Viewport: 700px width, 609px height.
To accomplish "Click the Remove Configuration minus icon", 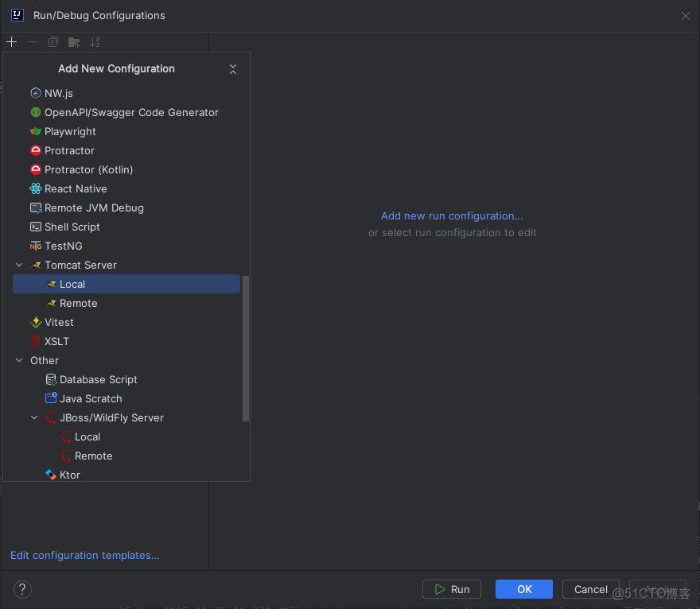I will [32, 42].
